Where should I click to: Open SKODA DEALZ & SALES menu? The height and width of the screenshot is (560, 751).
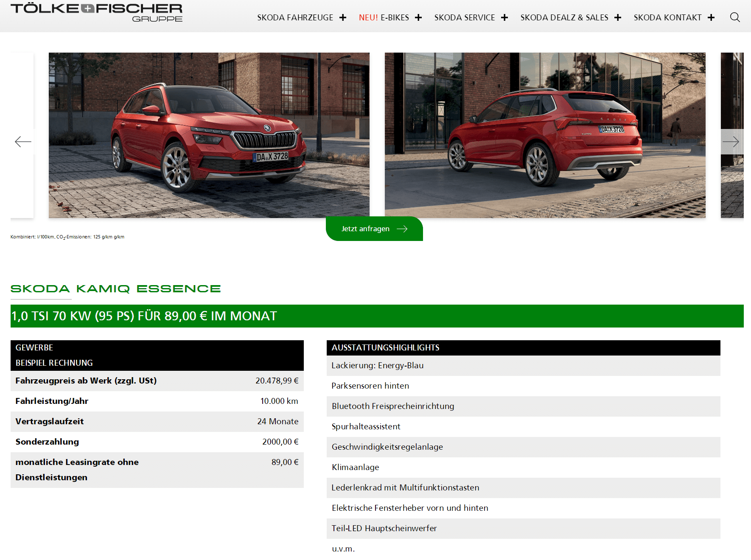[564, 17]
